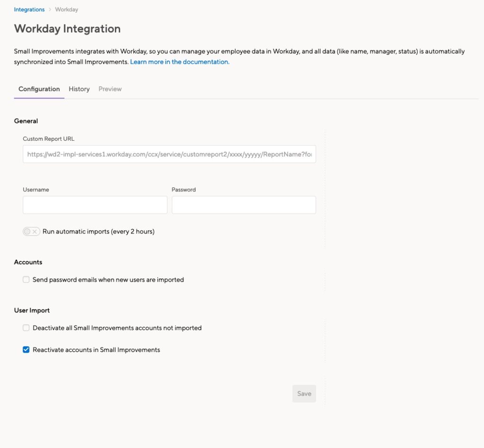Switch to the History tab
This screenshot has width=484, height=448.
pyautogui.click(x=79, y=89)
